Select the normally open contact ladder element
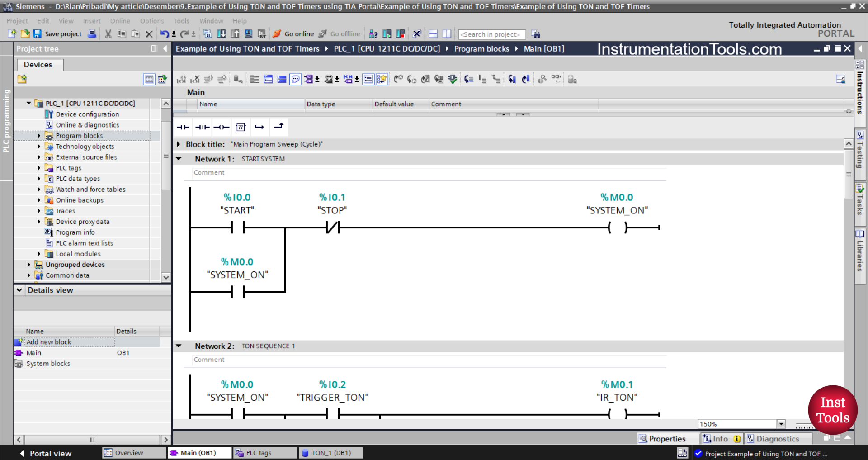Viewport: 868px width, 460px height. coord(183,127)
